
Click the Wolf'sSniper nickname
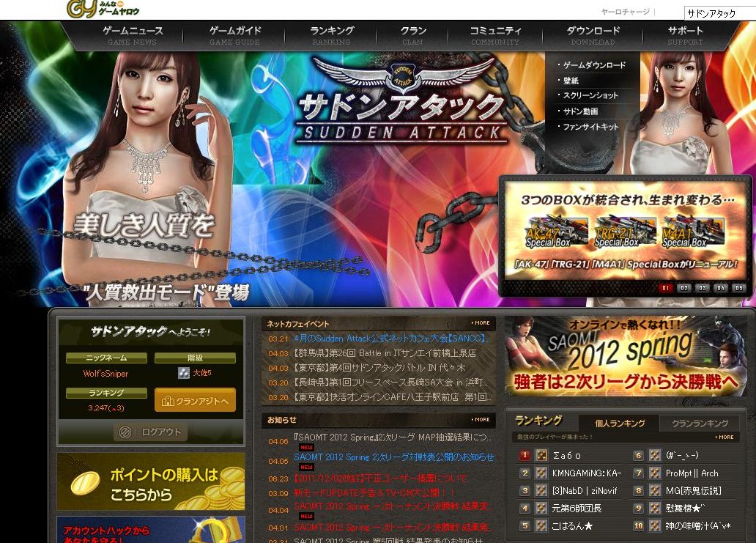point(105,374)
